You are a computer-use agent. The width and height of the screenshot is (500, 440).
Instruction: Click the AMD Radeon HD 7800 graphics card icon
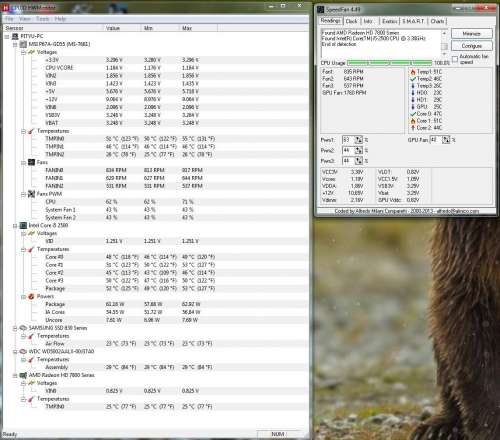tap(23, 375)
